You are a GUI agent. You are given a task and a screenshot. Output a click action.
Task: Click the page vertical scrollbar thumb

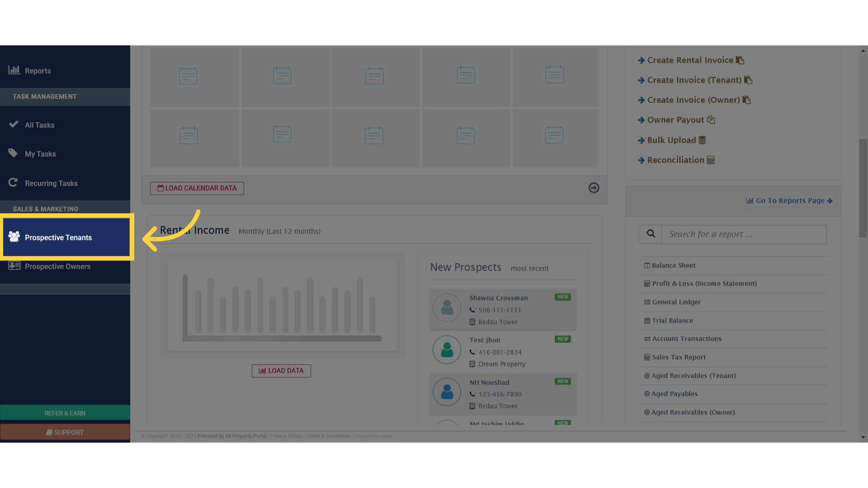pyautogui.click(x=863, y=188)
